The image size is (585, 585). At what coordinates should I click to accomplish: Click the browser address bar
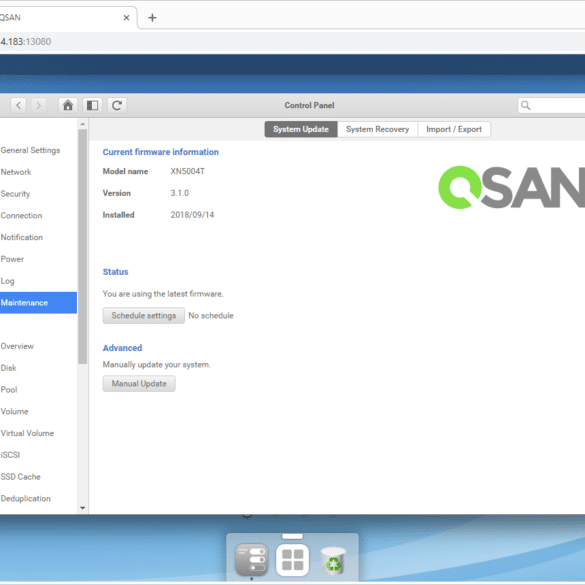click(x=292, y=41)
